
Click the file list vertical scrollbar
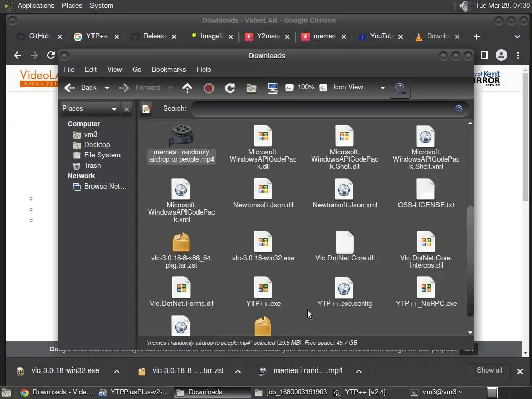click(x=470, y=261)
